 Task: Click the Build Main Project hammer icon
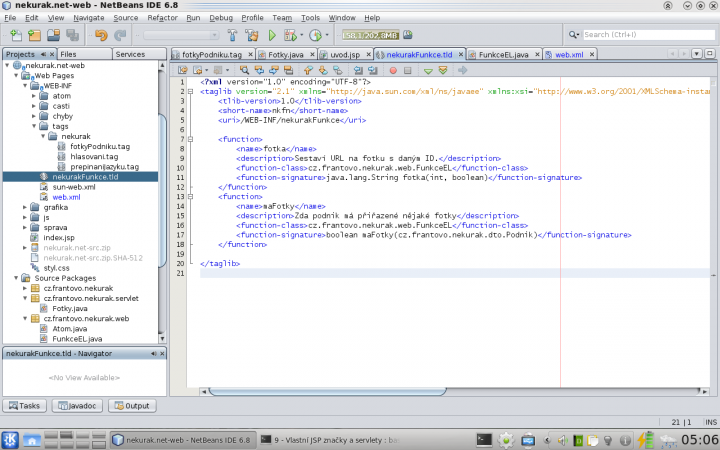tap(232, 35)
